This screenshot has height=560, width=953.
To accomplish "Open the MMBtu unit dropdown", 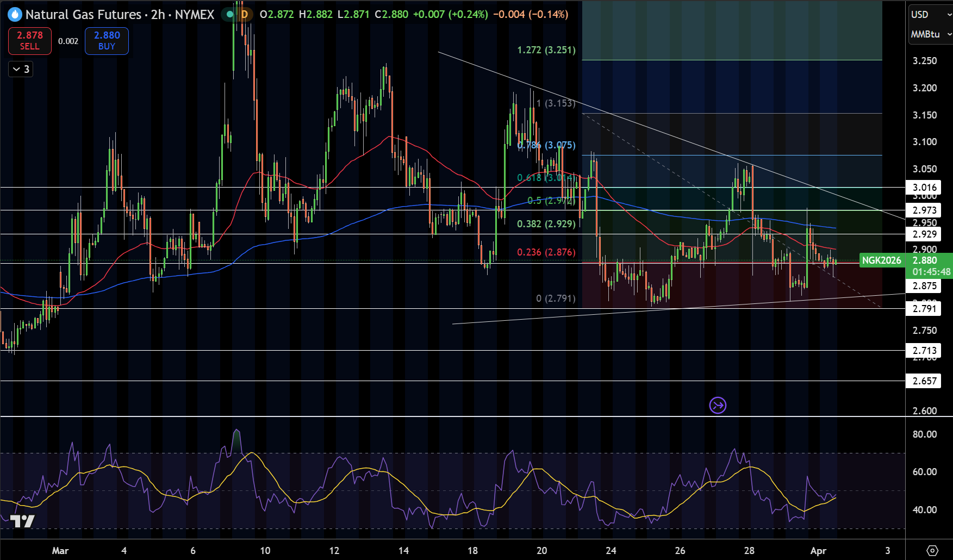I will pos(931,34).
